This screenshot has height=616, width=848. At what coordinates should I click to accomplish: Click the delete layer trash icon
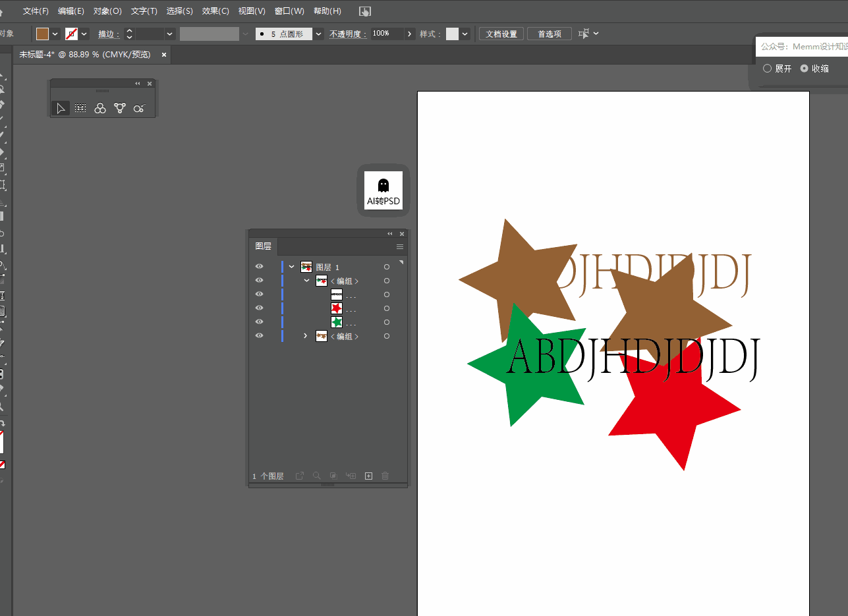[385, 476]
